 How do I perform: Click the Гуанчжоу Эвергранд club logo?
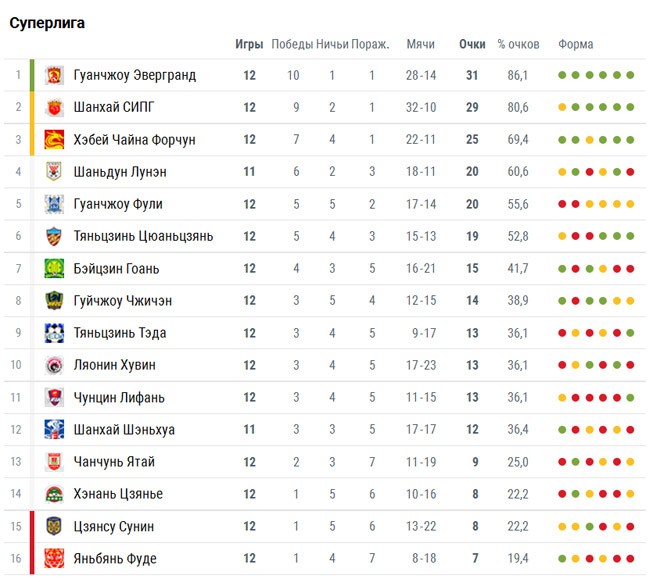click(54, 75)
